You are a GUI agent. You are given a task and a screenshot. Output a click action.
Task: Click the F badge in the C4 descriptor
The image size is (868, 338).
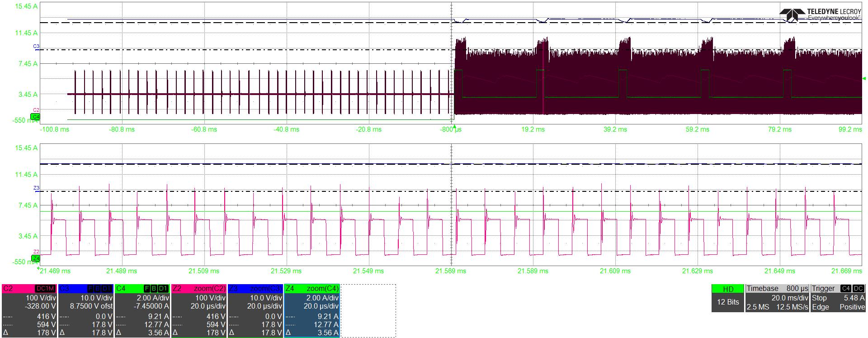[x=147, y=289]
